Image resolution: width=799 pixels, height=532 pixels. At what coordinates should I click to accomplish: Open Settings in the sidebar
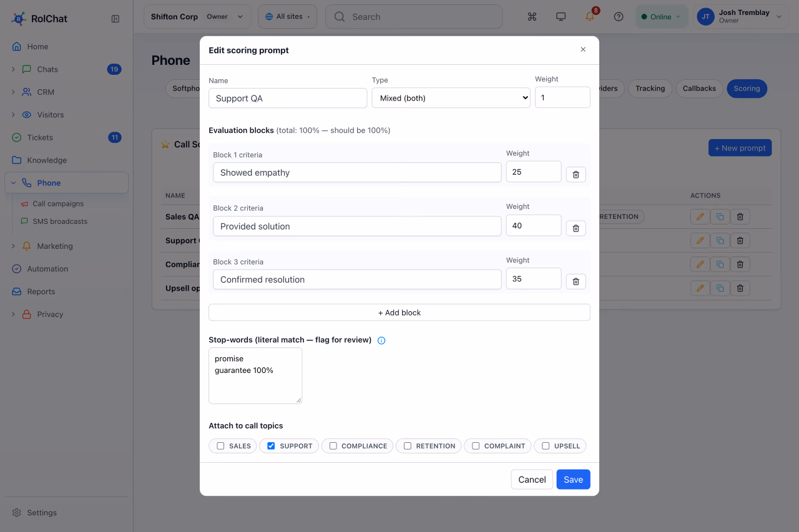click(66, 513)
